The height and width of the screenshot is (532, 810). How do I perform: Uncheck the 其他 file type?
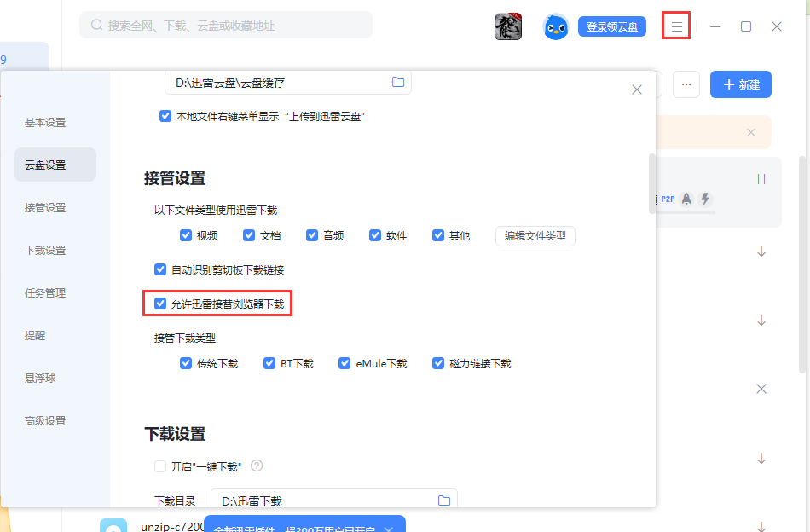437,235
